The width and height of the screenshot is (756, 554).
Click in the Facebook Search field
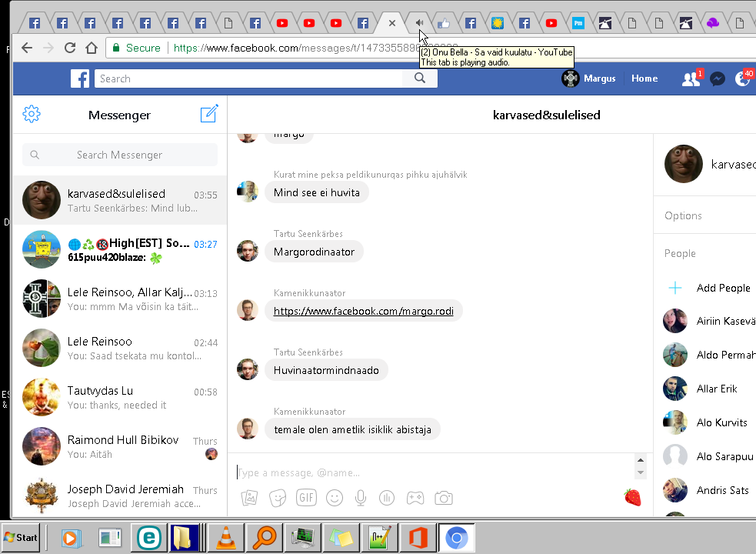(x=248, y=78)
